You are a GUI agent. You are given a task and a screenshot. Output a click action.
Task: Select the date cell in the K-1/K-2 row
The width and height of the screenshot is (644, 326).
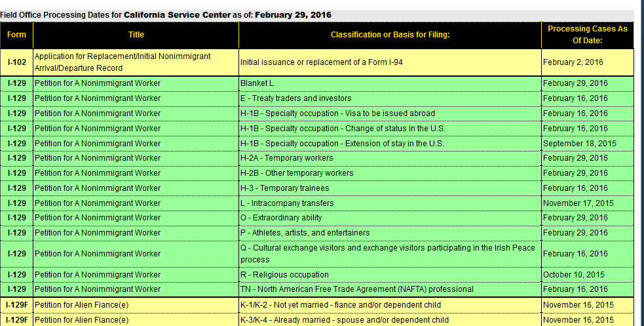pyautogui.click(x=587, y=305)
